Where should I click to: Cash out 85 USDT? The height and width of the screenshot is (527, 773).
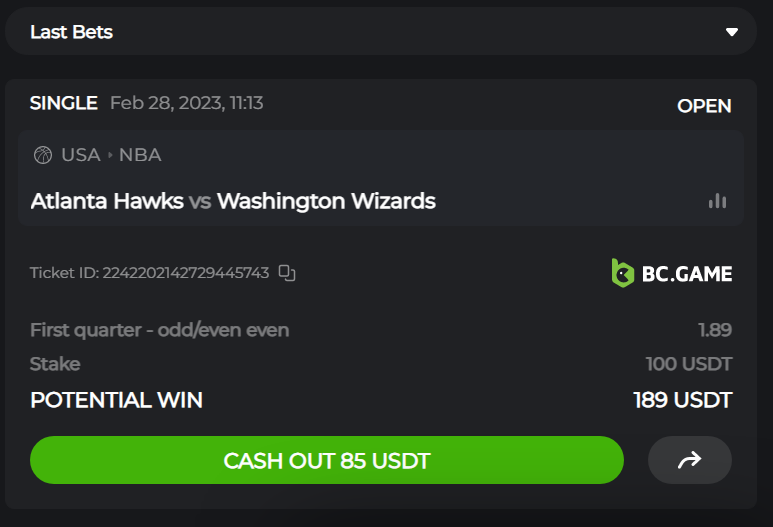[327, 460]
